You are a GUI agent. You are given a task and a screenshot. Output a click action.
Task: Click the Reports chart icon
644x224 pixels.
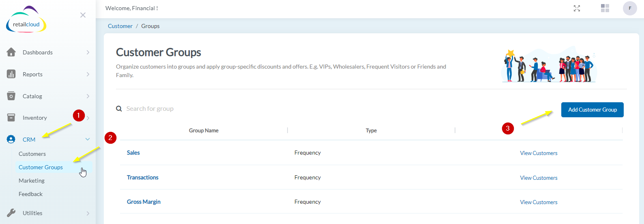pos(11,74)
